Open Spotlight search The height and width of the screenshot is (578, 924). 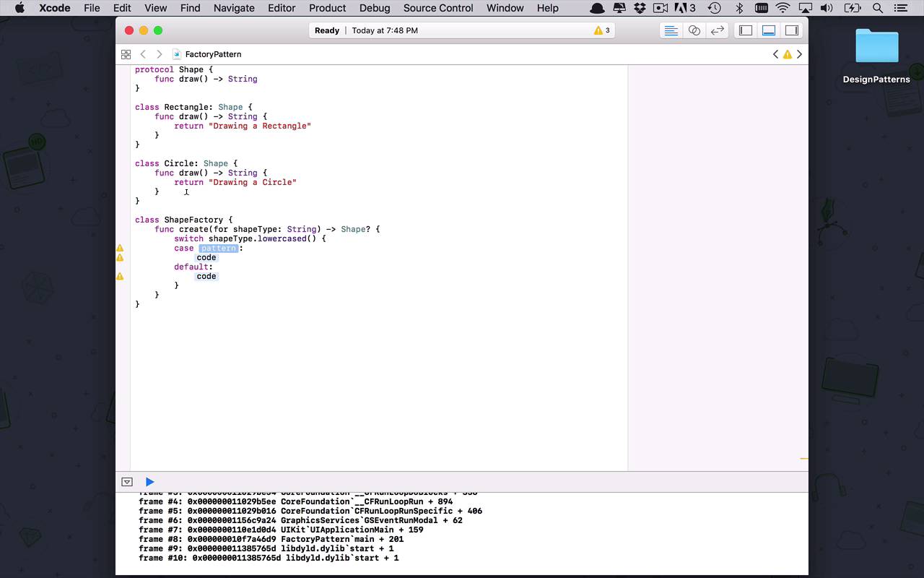click(878, 8)
